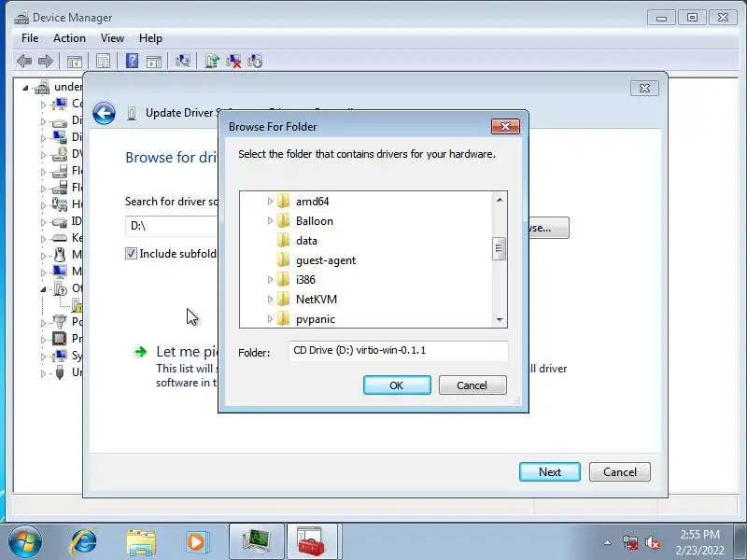
Task: Collapse the root computer node in Device Manager
Action: (26, 88)
